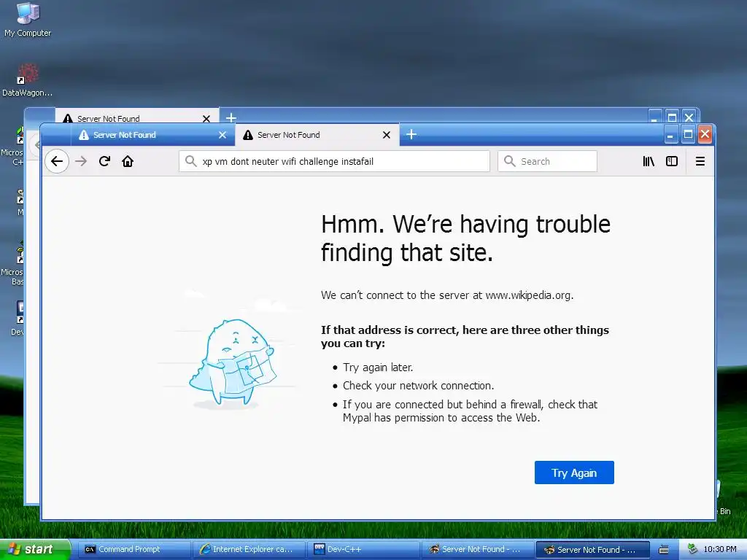747x560 pixels.
Task: Click into the Search input field
Action: 547,161
